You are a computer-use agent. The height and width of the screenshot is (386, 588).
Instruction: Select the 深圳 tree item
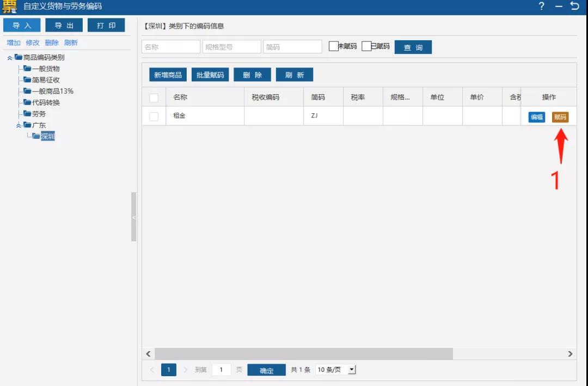47,136
